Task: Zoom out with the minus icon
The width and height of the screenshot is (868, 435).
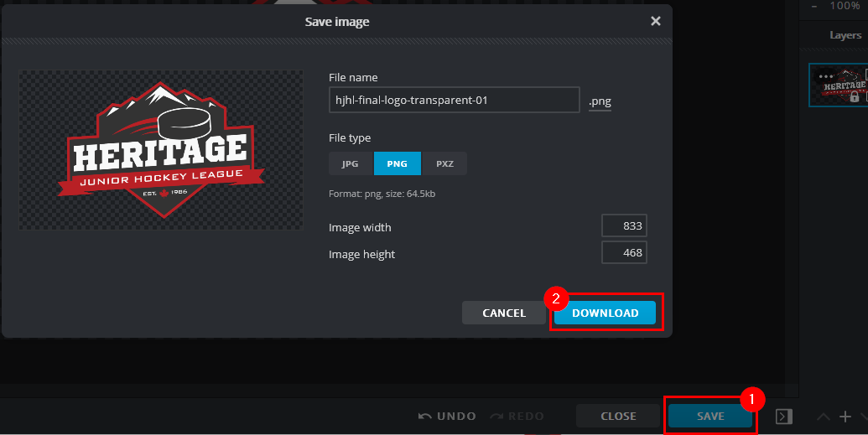Action: click(x=814, y=6)
